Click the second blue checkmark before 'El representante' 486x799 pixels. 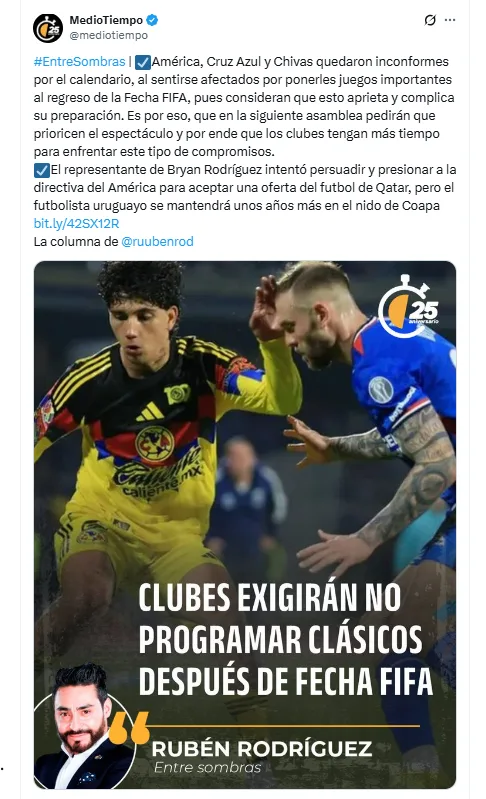(41, 170)
